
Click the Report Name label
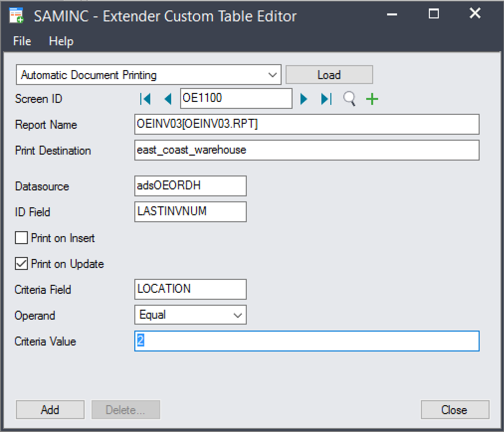coord(46,125)
